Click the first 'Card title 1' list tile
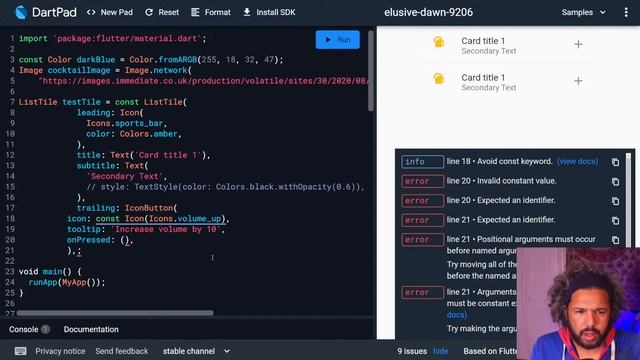The width and height of the screenshot is (640, 360). click(x=508, y=44)
